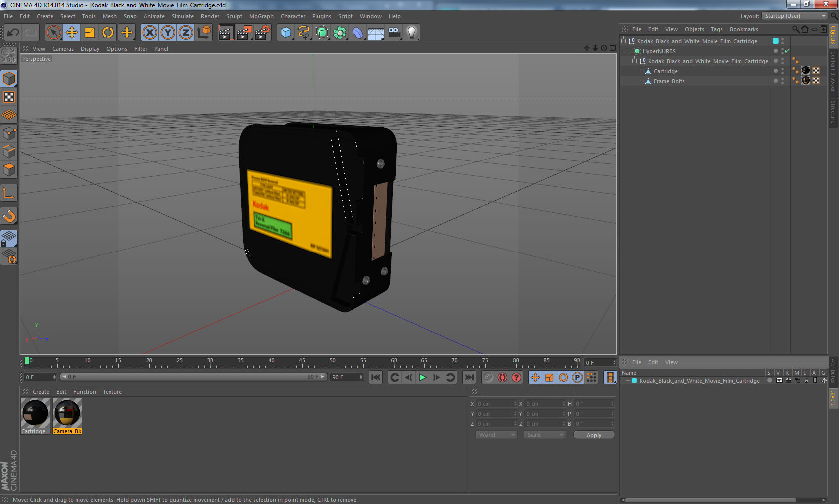Activate the Scale tool in top toolbar
This screenshot has width=839, height=504.
pyautogui.click(x=90, y=33)
